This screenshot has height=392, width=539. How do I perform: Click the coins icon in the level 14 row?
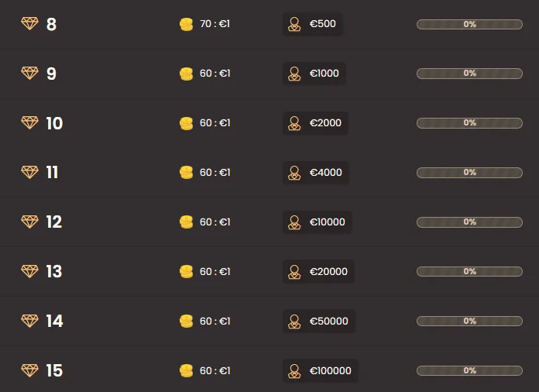[x=186, y=321]
